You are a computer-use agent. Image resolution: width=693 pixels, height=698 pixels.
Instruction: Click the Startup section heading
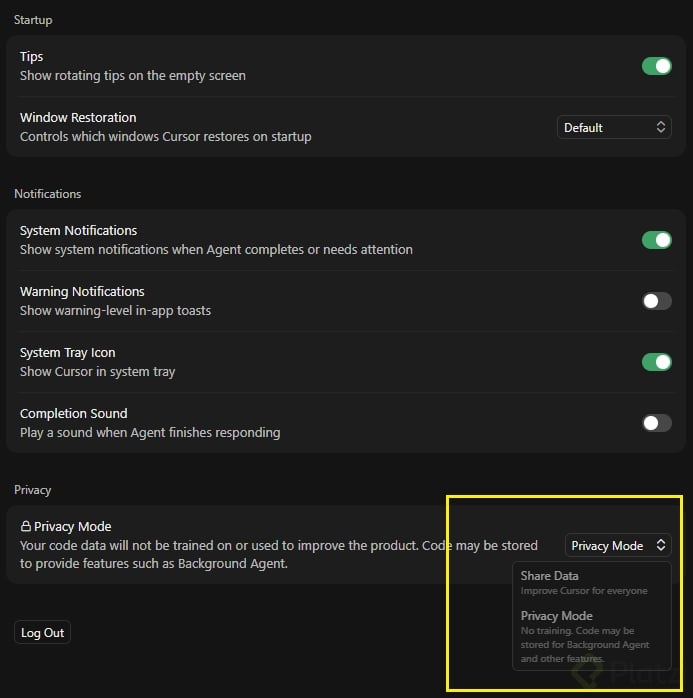point(33,20)
